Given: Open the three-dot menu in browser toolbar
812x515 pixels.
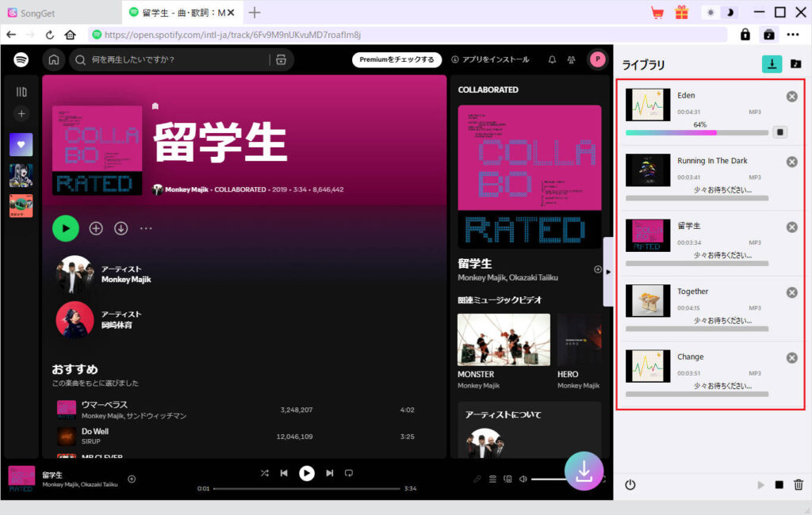Looking at the screenshot, I should click(793, 35).
